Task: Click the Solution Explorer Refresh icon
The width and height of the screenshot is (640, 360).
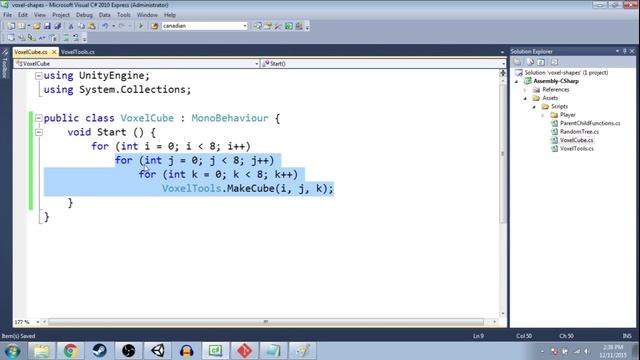Action: click(x=541, y=62)
